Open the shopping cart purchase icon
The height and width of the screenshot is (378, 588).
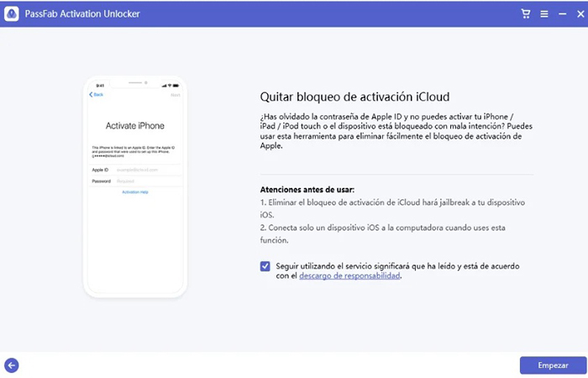click(526, 14)
